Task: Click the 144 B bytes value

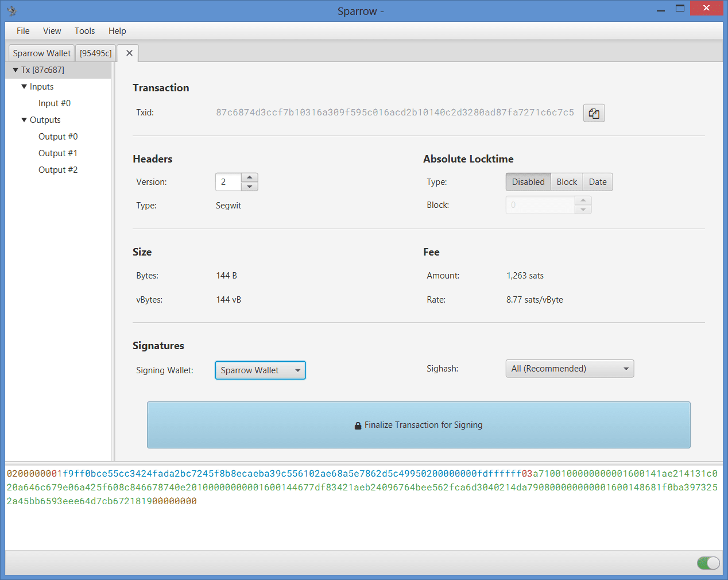Action: tap(226, 276)
